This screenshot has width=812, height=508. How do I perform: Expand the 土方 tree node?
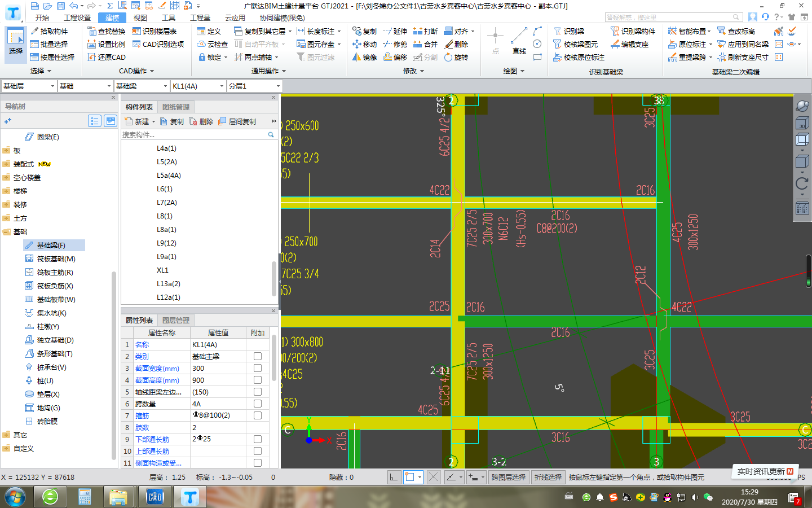tap(6, 218)
